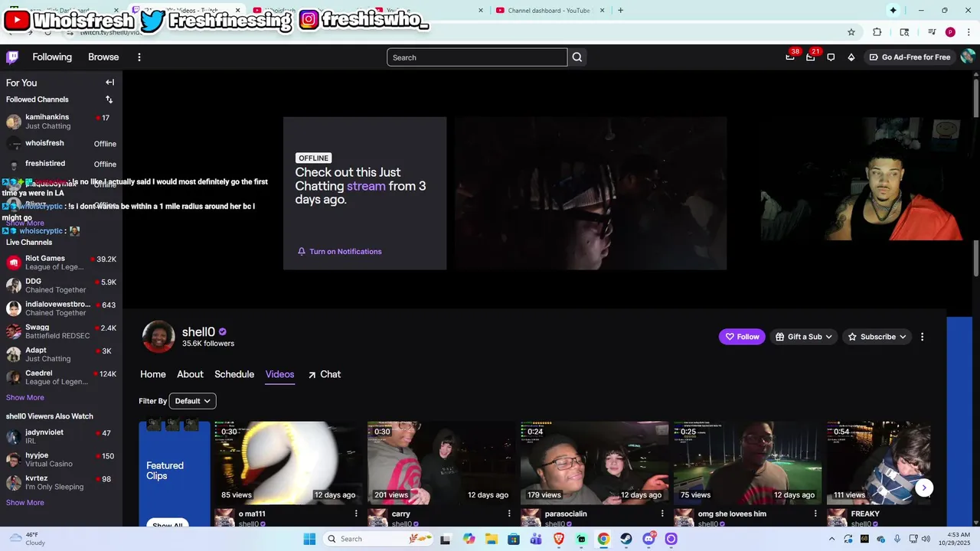
Task: Open Brave browser from the taskbar
Action: coord(559,539)
